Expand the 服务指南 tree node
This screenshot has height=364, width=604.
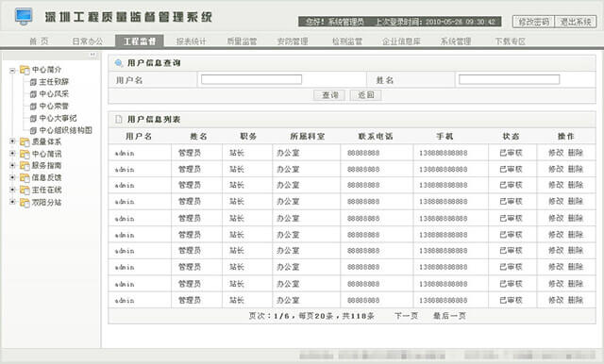click(x=12, y=165)
